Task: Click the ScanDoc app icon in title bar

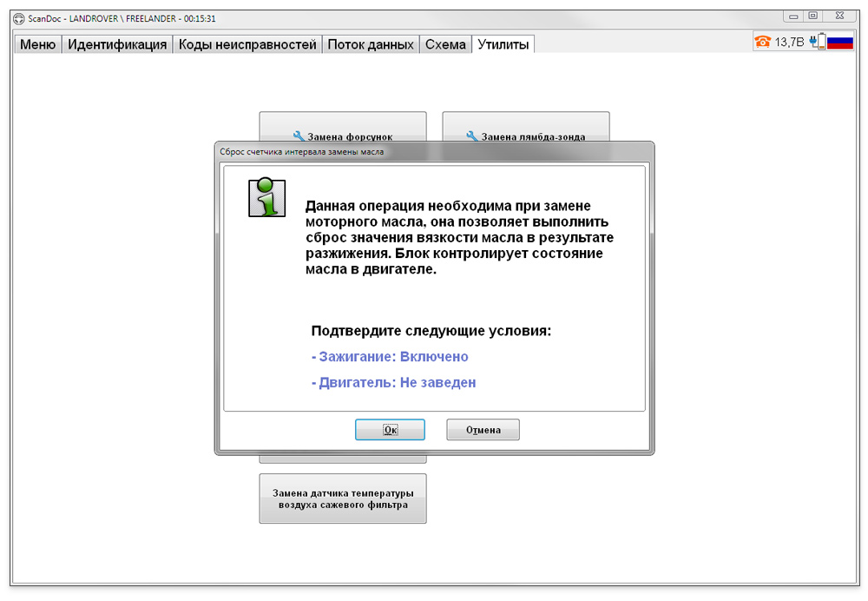Action: point(18,18)
